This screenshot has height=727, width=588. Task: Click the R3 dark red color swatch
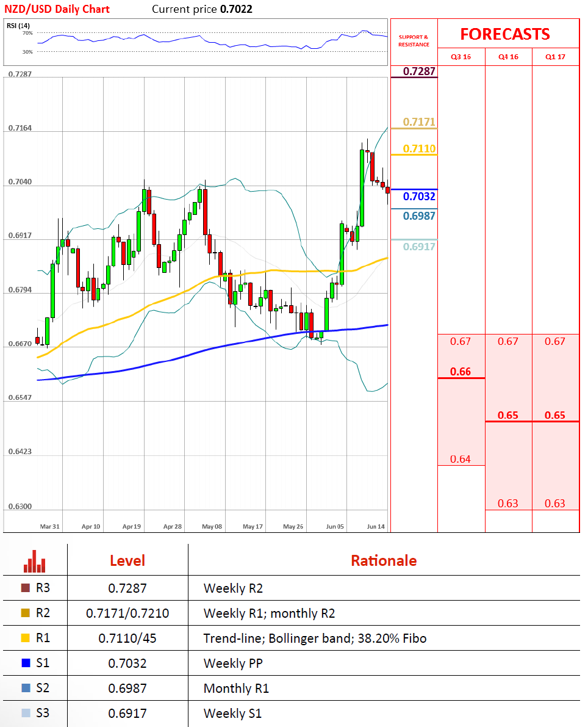click(x=26, y=588)
